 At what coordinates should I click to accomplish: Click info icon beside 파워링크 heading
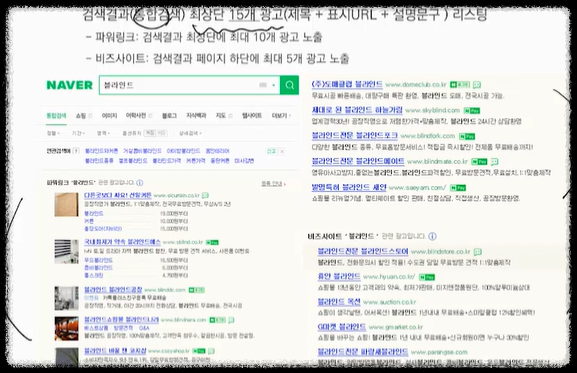[x=139, y=182]
